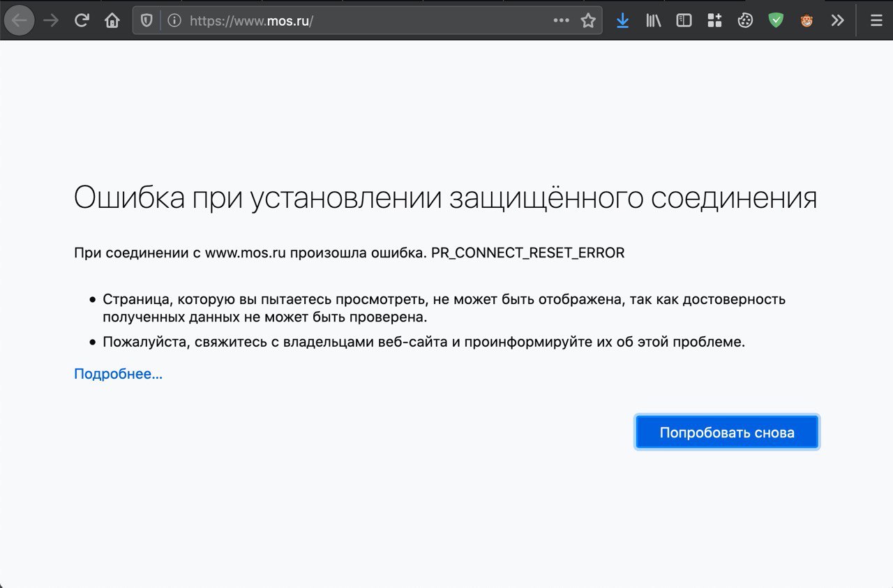Click the bullet text starting Страница, которую
893x588 pixels.
[x=444, y=308]
